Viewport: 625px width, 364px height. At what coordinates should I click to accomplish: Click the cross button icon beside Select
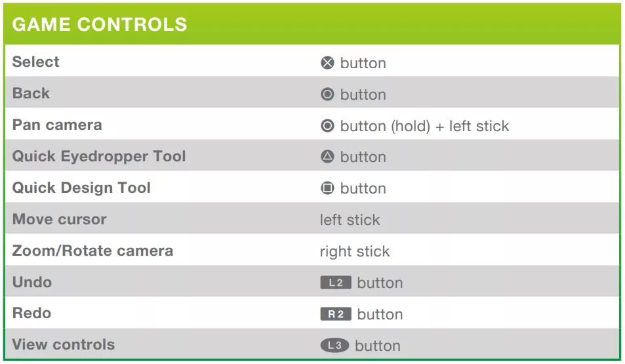point(327,62)
